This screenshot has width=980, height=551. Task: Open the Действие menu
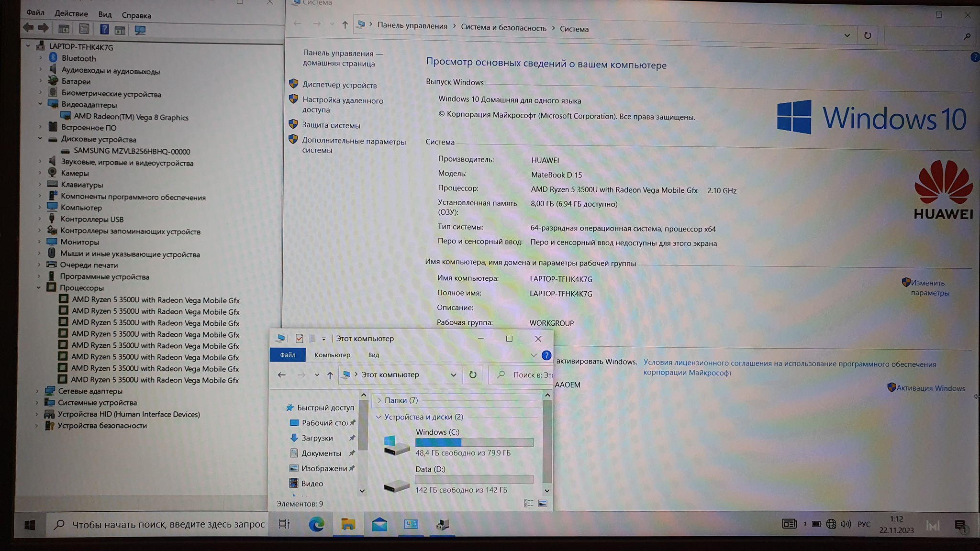[x=71, y=14]
